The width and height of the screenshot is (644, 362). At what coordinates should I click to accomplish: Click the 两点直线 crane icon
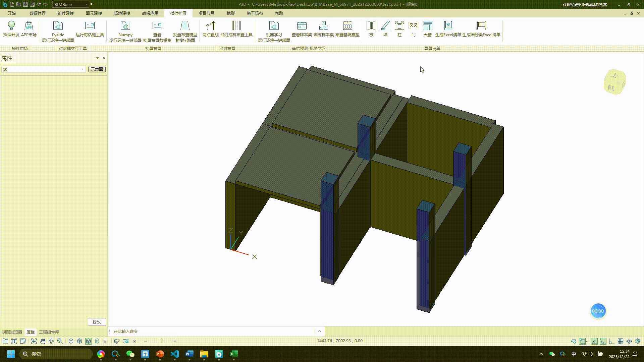[x=211, y=26]
